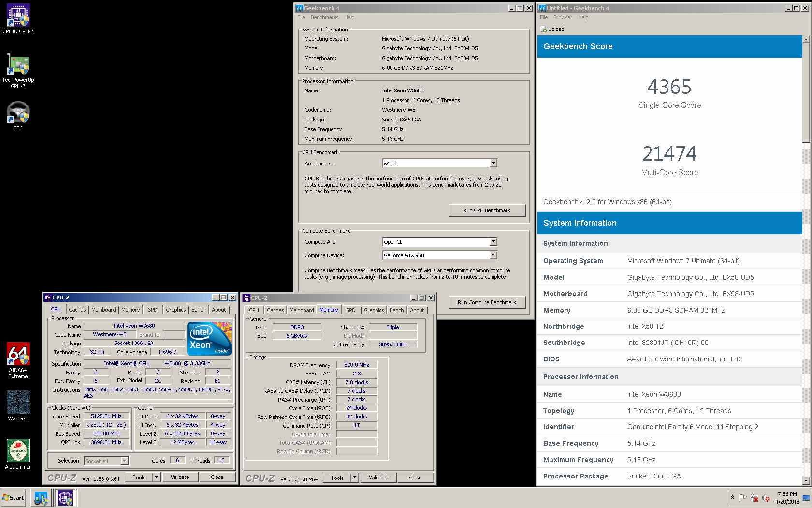Expand Compute Device GeForce GTX 960 dropdown

pyautogui.click(x=493, y=255)
